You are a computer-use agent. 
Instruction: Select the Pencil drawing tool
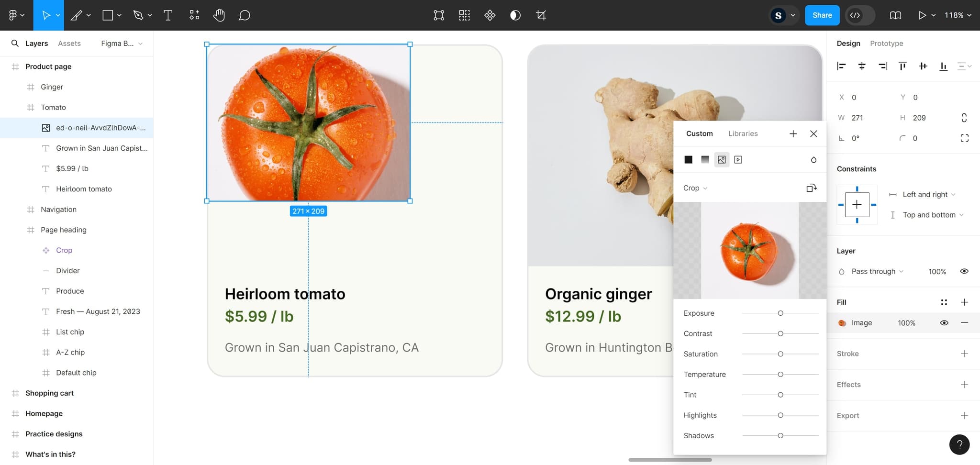coord(77,15)
